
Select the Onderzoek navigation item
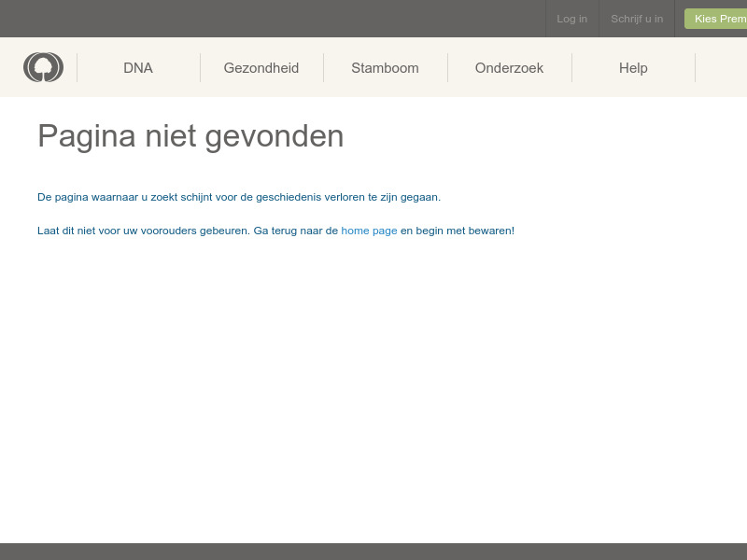click(509, 67)
